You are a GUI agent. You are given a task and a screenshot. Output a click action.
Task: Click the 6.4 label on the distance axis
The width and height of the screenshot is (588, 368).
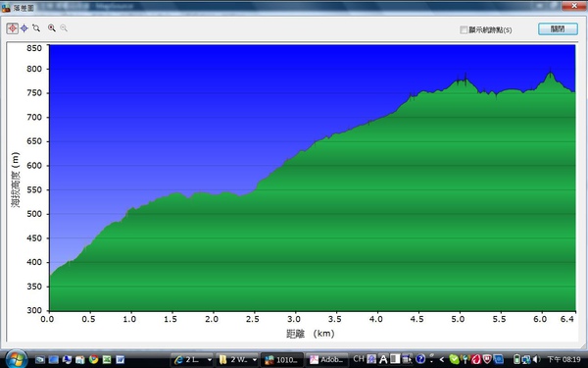point(567,319)
